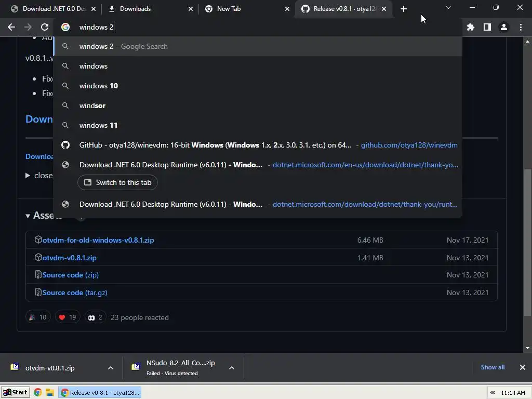Download Source code (zip)
The image size is (532, 399).
pyautogui.click(x=71, y=275)
